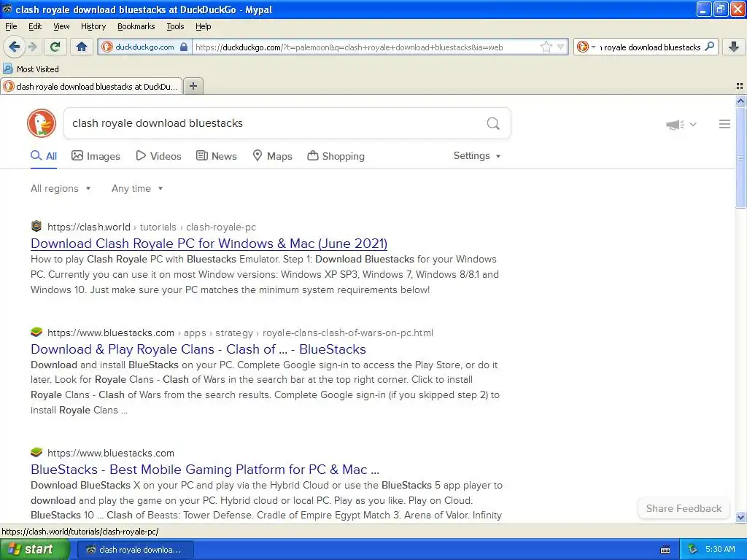The height and width of the screenshot is (560, 747).
Task: Select the Mypal taskbar window button
Action: coord(135,550)
